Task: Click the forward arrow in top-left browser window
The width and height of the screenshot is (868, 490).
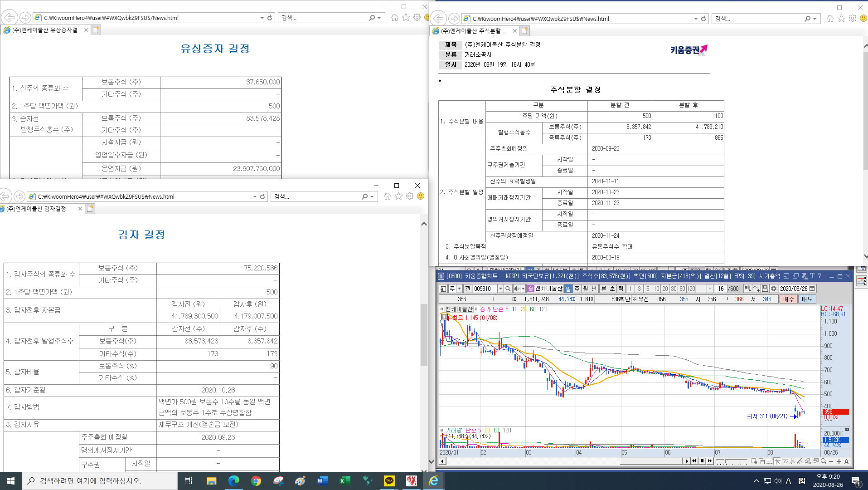Action: [25, 18]
